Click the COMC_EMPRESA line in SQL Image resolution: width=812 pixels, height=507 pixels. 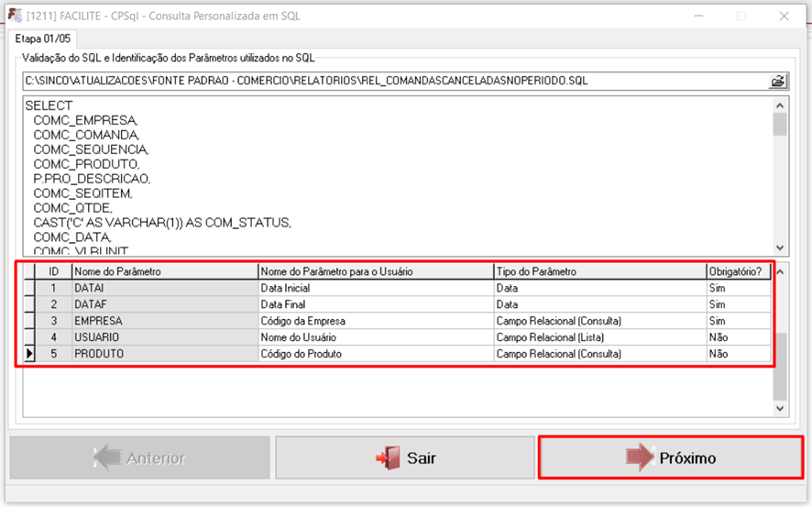[x=85, y=121]
